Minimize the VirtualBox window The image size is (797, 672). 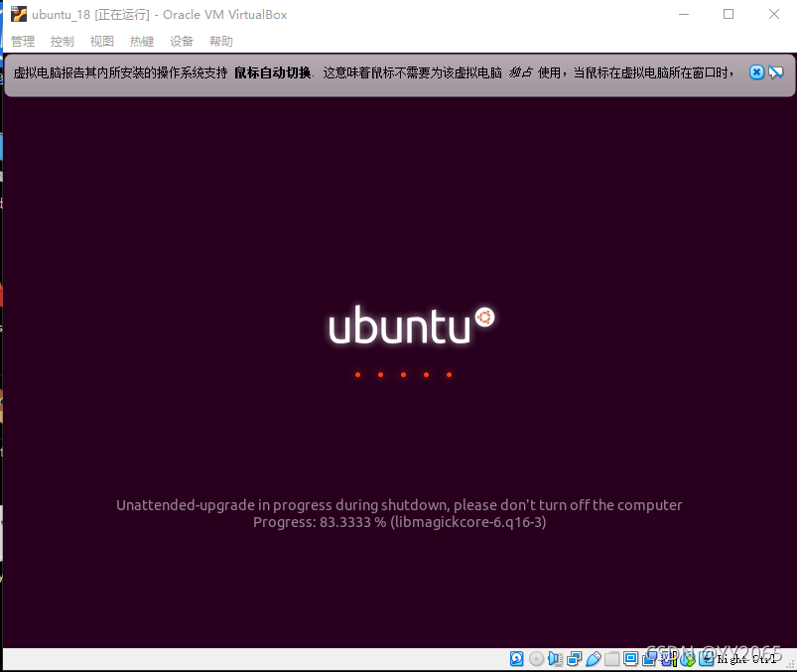click(x=684, y=14)
